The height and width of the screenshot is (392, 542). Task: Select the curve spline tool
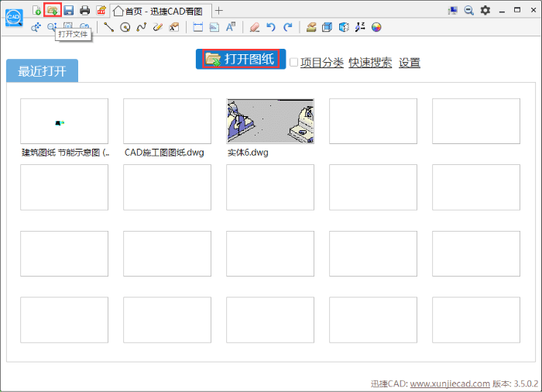click(x=142, y=27)
